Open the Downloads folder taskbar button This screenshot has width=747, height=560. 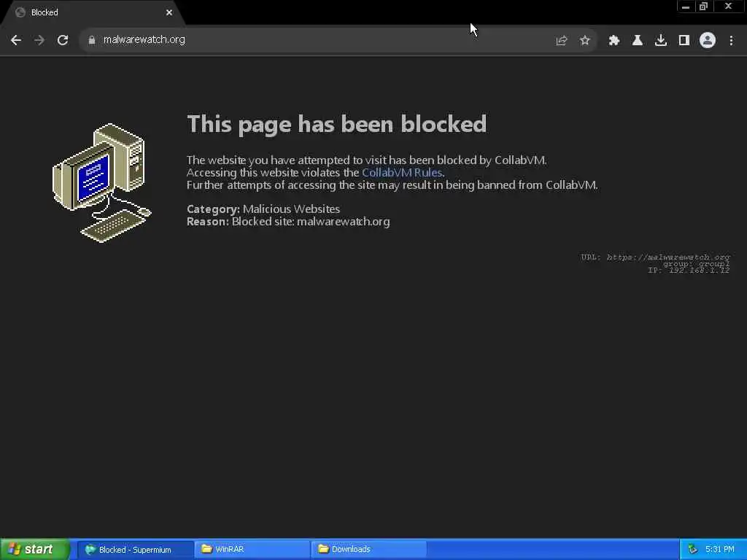368,550
